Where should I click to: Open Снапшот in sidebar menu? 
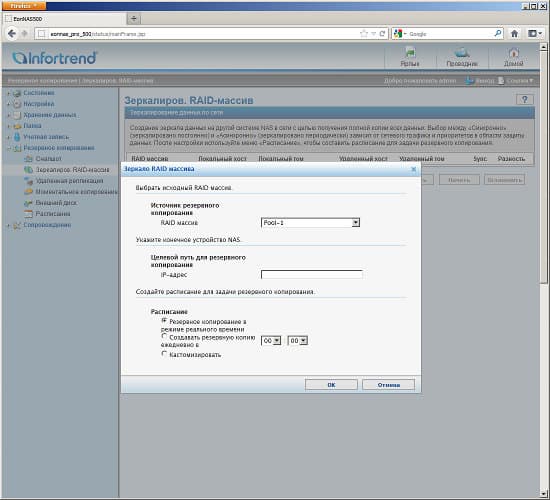[x=49, y=159]
